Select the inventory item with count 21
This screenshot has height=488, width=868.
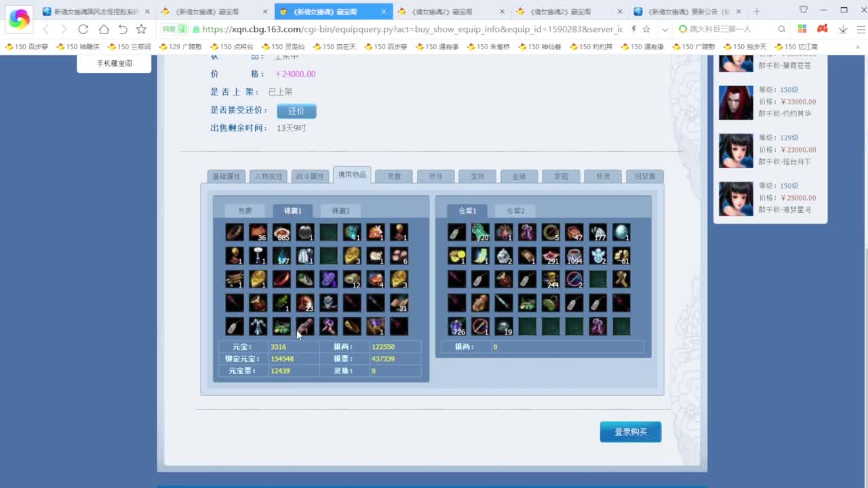(399, 302)
